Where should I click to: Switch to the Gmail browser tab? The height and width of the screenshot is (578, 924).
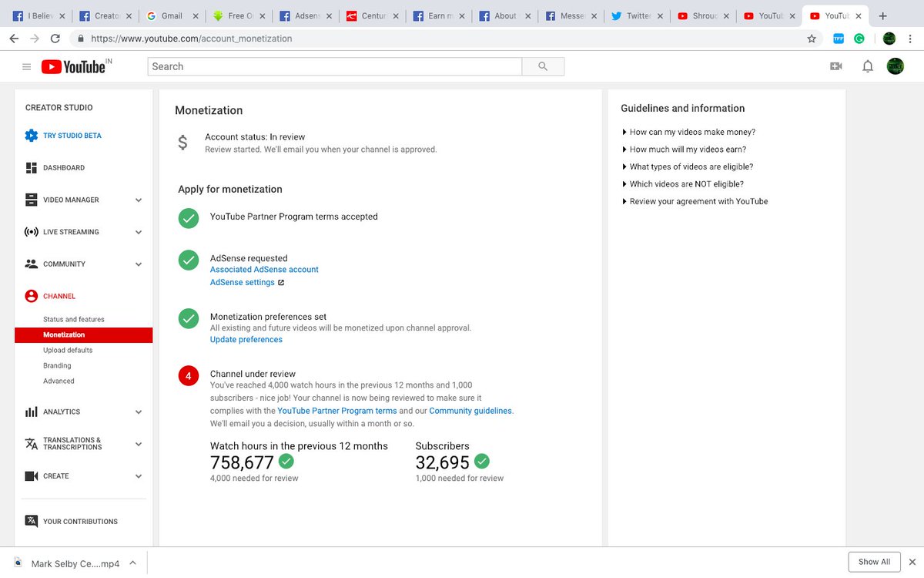[172, 15]
